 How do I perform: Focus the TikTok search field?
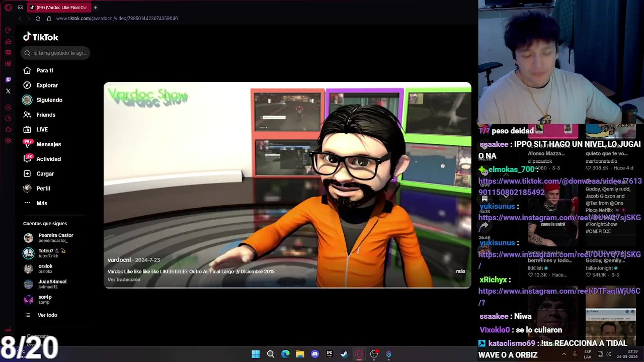point(55,53)
